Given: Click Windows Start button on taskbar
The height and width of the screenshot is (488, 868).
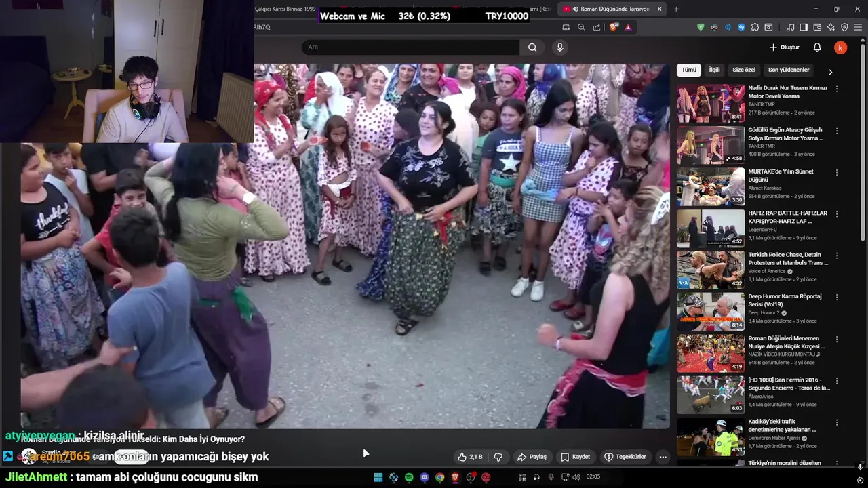Looking at the screenshot, I should pos(378,477).
